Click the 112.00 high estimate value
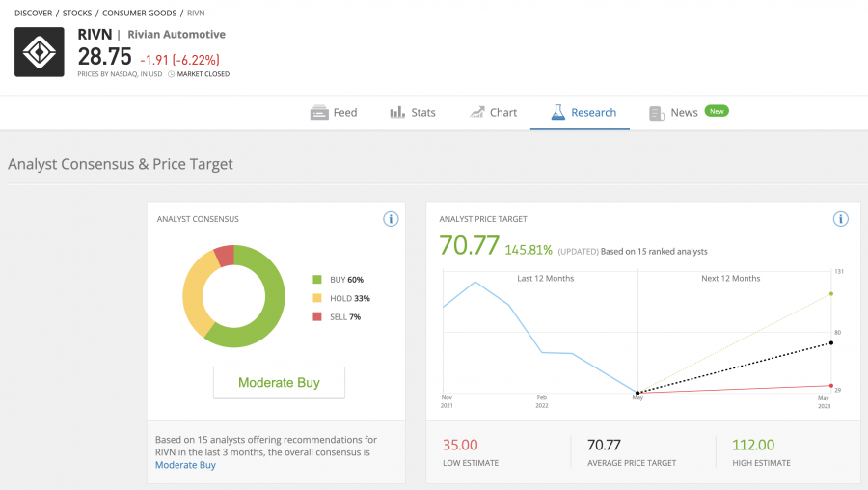Image resolution: width=868 pixels, height=490 pixels. [x=753, y=446]
